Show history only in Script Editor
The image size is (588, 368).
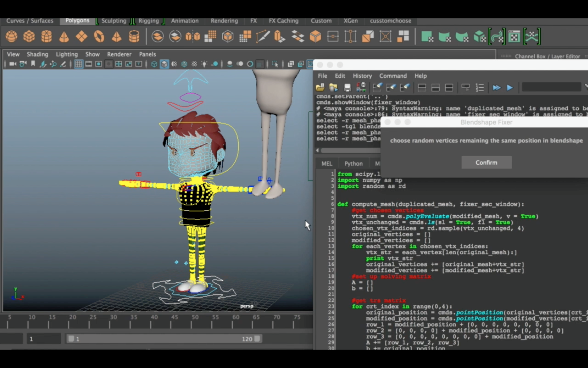(x=422, y=87)
